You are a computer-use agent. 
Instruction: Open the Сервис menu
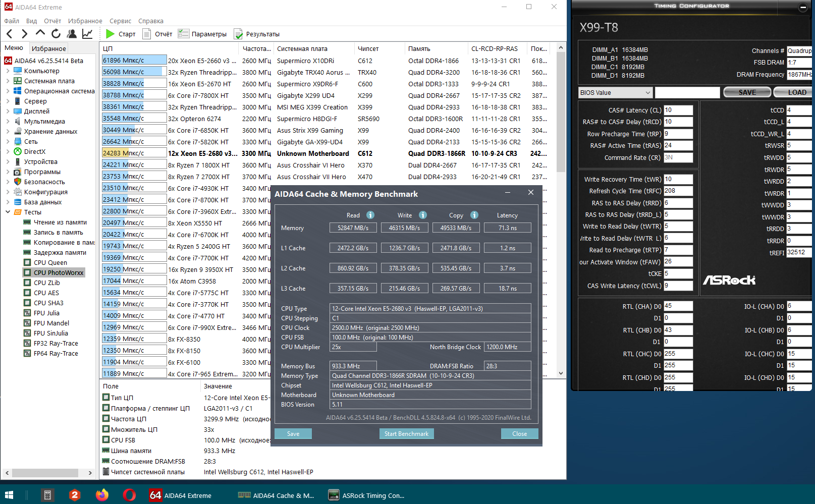(x=120, y=21)
